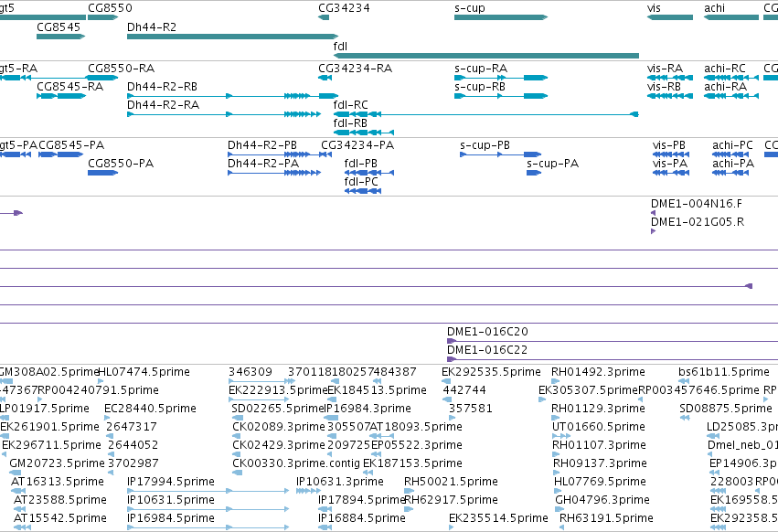Screen dimensions: 778x532
Task: Click the fdl-RC transcript line
Action: [486, 114]
